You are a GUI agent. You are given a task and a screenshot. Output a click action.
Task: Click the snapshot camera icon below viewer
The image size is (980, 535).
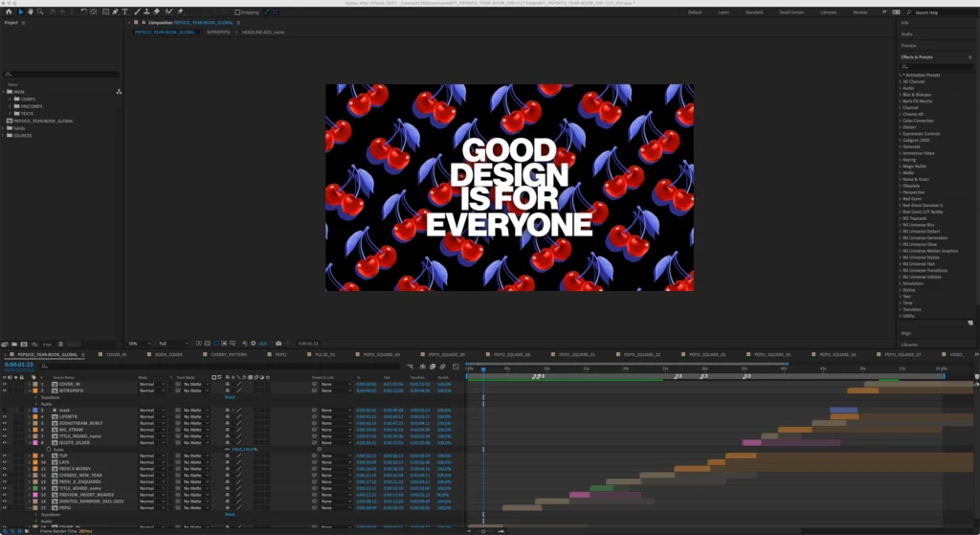pyautogui.click(x=278, y=344)
